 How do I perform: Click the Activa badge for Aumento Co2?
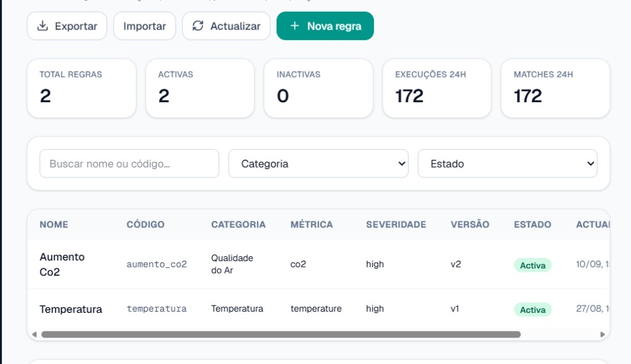532,265
